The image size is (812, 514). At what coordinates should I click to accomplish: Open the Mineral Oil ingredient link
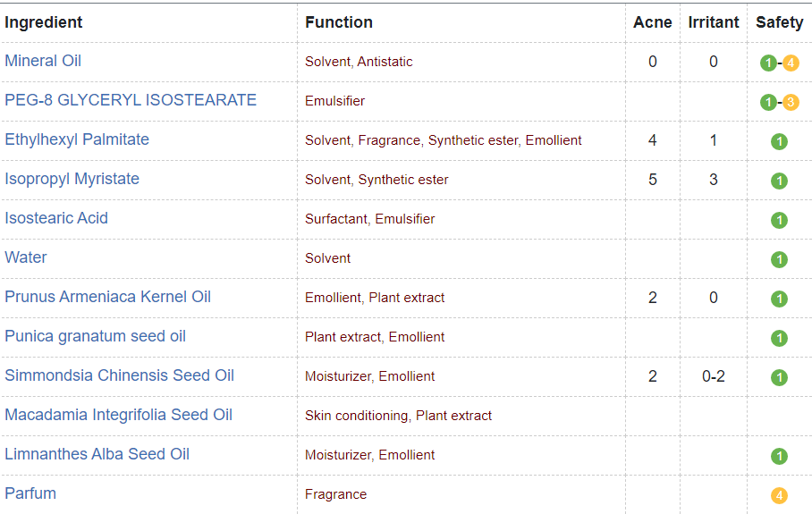click(43, 61)
